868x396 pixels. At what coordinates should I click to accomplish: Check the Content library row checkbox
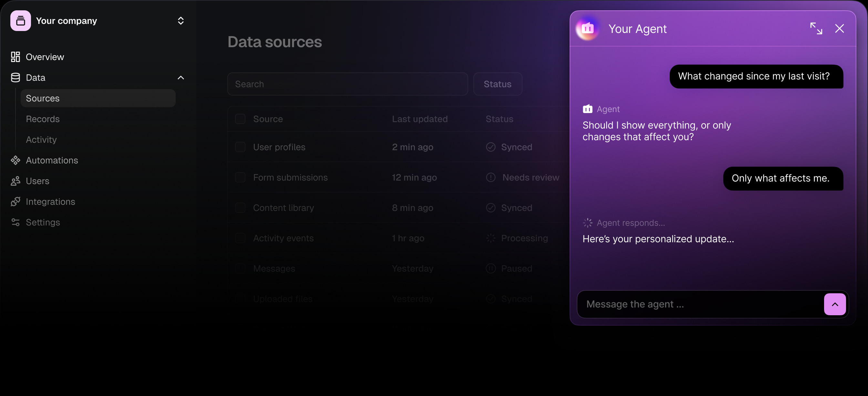(x=240, y=208)
